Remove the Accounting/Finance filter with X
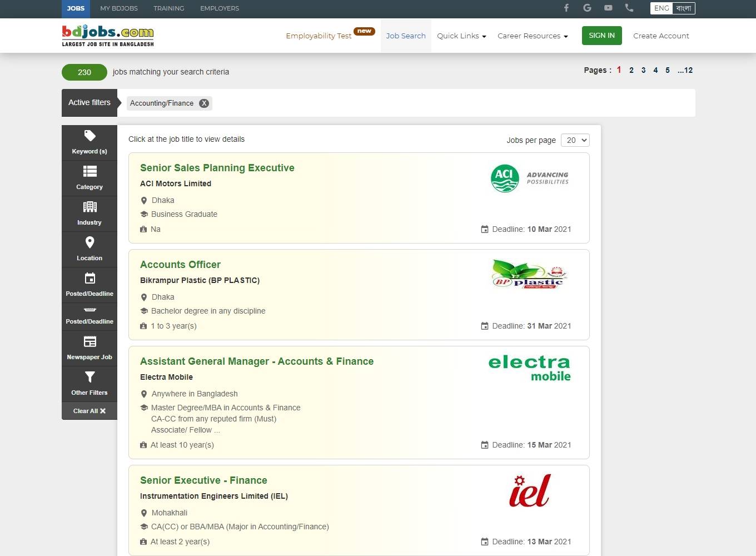756x556 pixels. point(204,103)
